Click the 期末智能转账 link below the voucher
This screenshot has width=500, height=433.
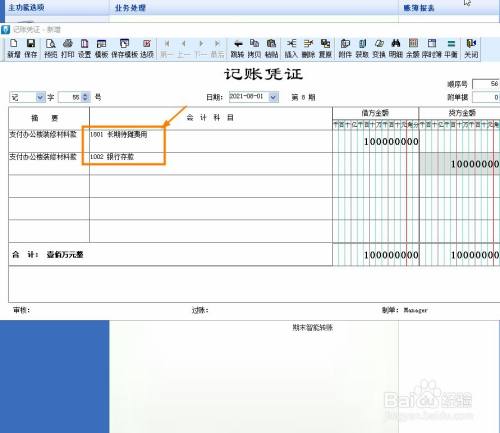313,328
